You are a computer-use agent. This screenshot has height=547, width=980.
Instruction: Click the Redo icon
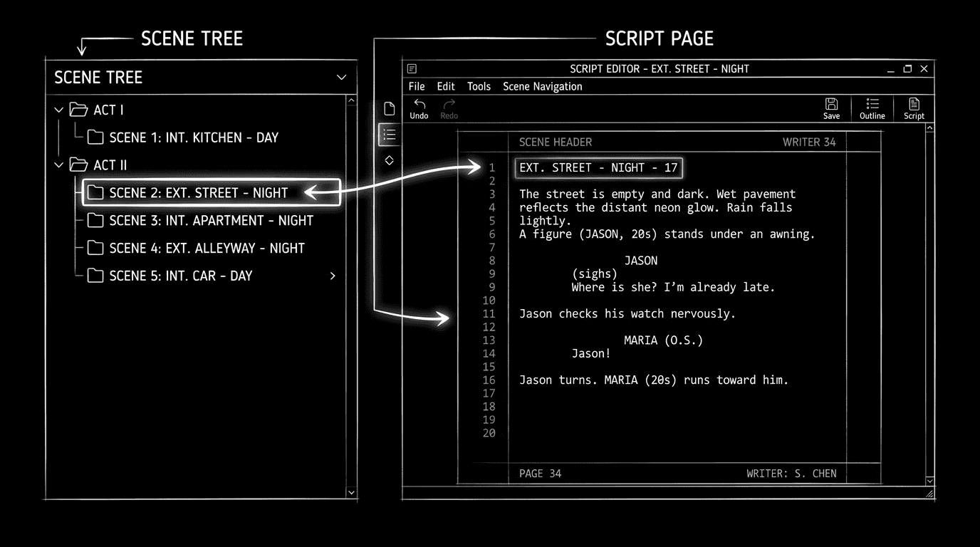[449, 107]
